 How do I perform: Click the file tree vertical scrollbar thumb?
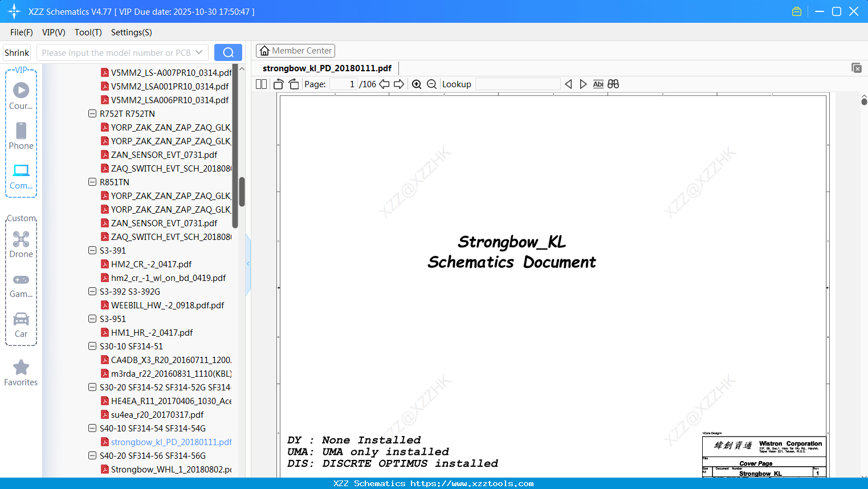point(242,191)
